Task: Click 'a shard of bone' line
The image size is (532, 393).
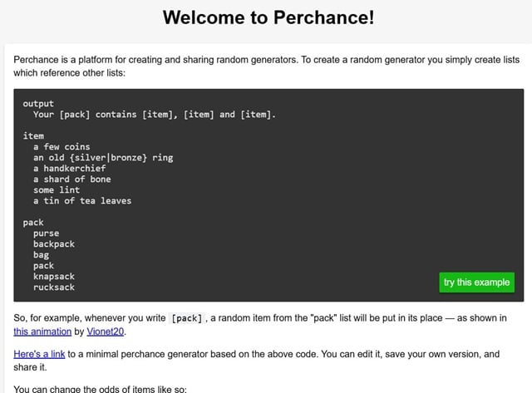Action: [72, 179]
